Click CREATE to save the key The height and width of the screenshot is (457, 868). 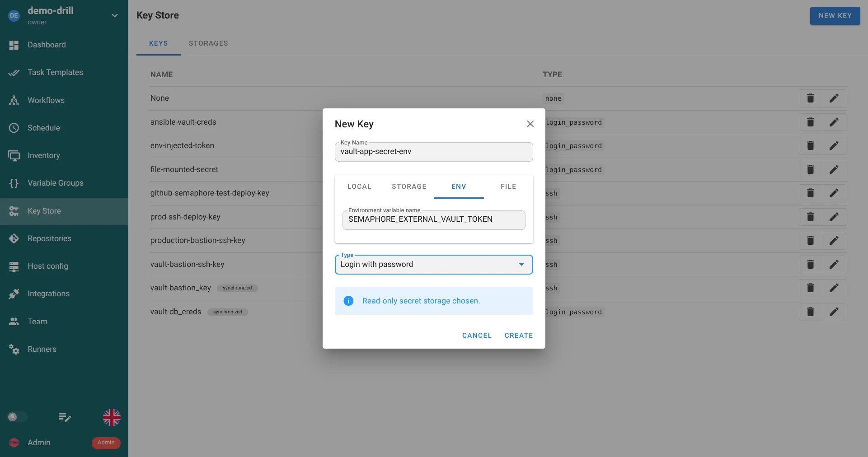coord(519,336)
